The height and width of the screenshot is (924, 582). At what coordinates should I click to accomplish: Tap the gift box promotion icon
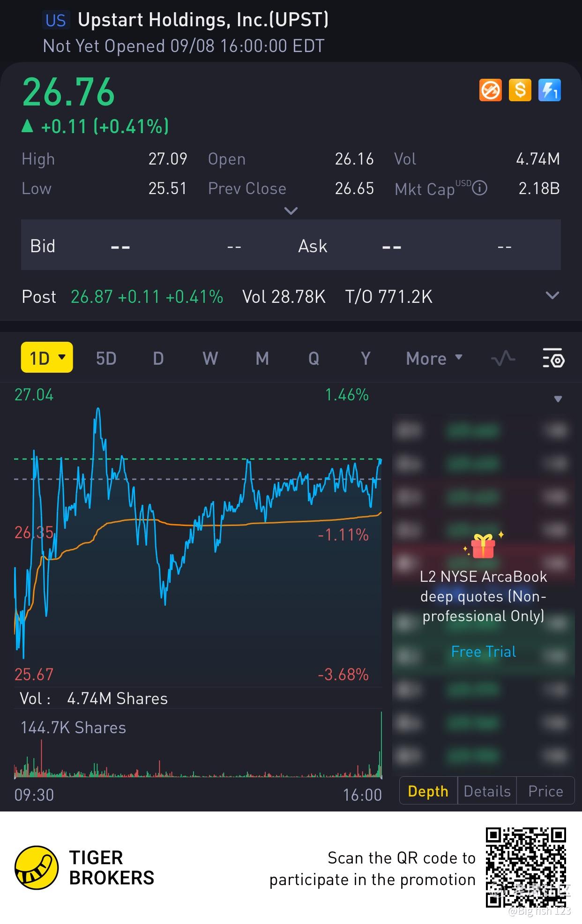[483, 546]
